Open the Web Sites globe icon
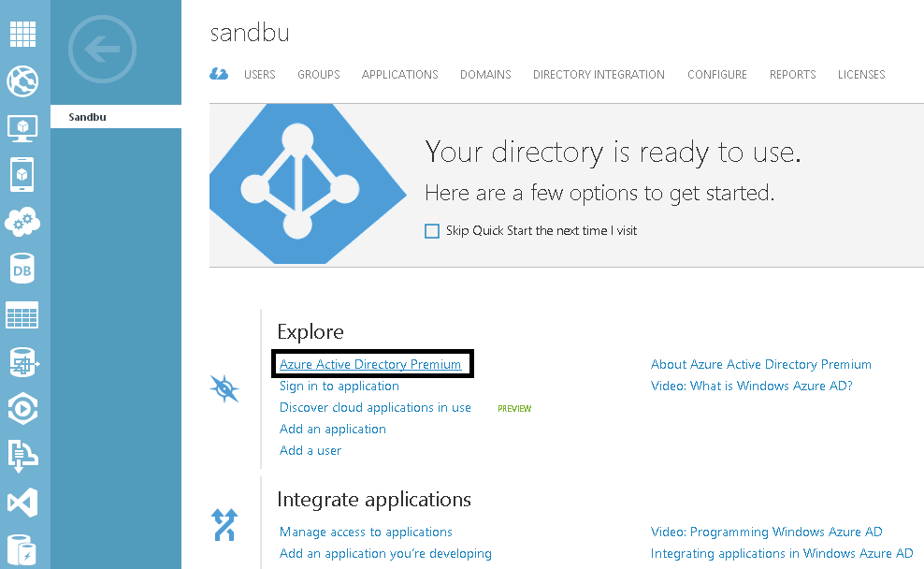Image resolution: width=924 pixels, height=569 pixels. tap(23, 81)
